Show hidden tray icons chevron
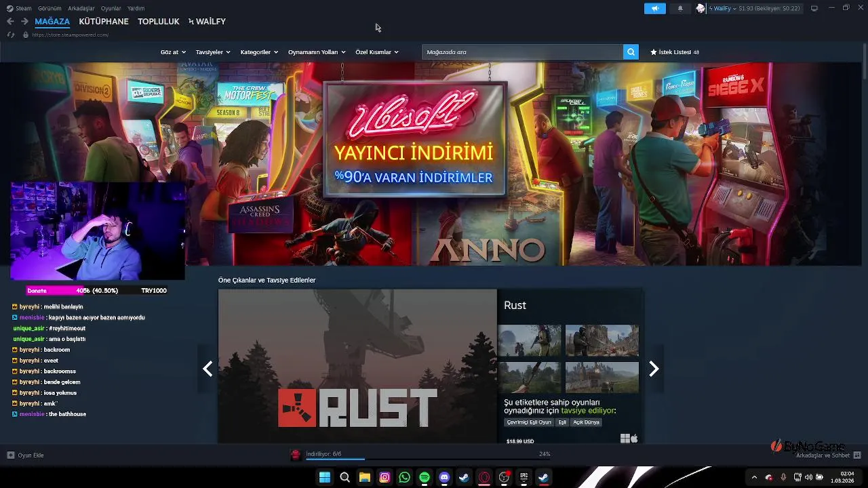868x488 pixels. [x=754, y=478]
